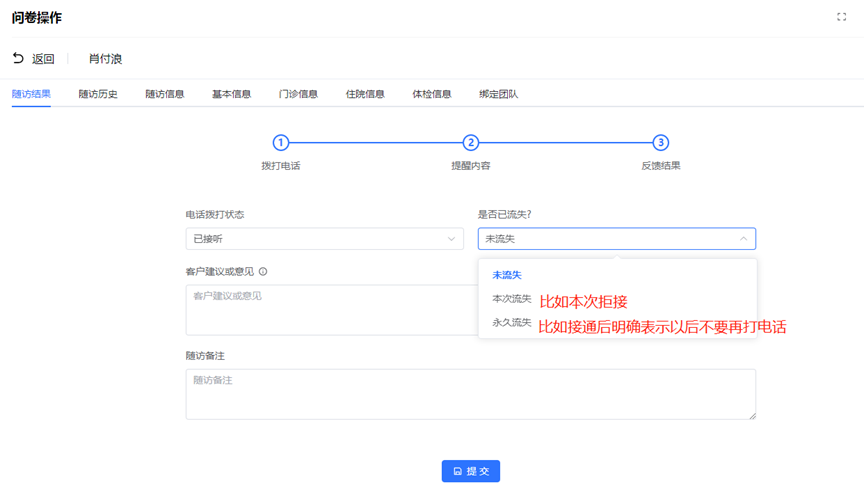Screen dimensions: 864x486
Task: Go to the 门诊信息 tab
Action: click(298, 94)
